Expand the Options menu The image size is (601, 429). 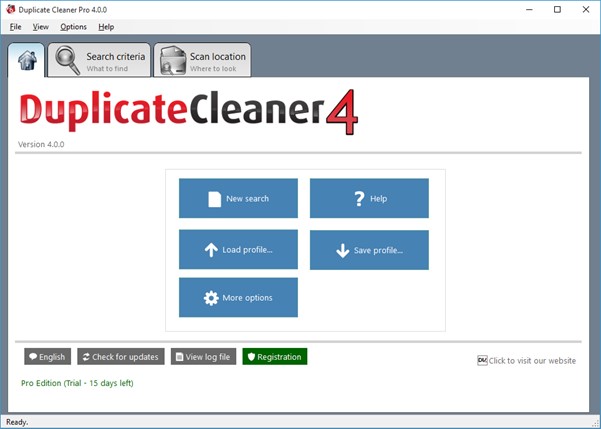(x=73, y=27)
